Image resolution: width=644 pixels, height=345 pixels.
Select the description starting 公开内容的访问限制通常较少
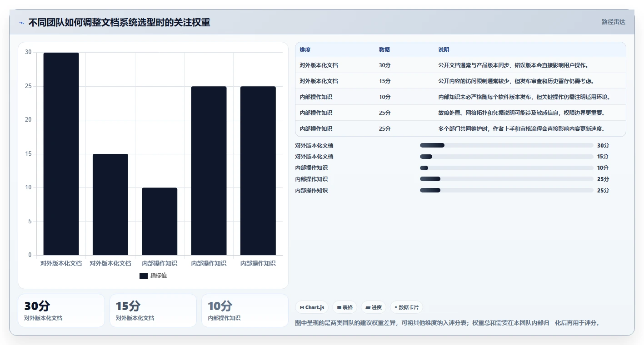pyautogui.click(x=516, y=81)
